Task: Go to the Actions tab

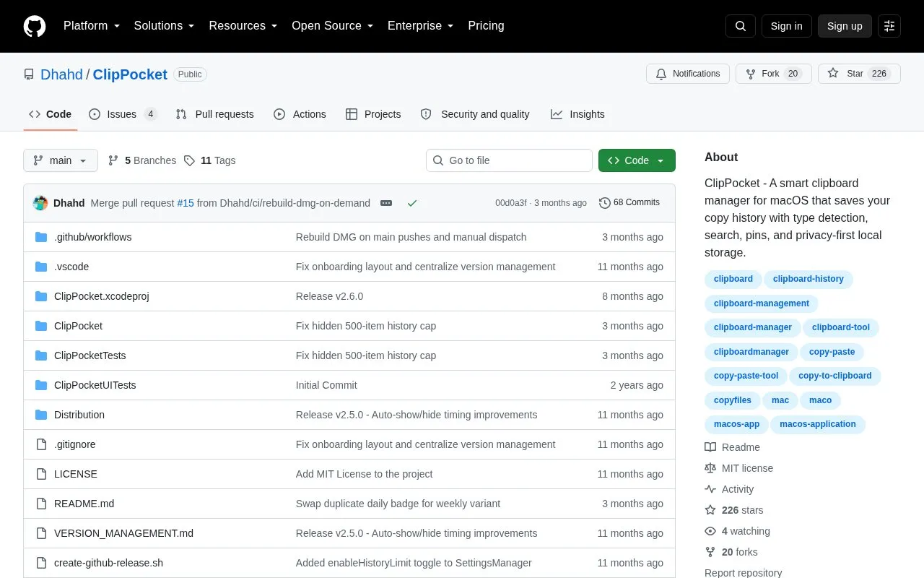Action: pos(300,114)
